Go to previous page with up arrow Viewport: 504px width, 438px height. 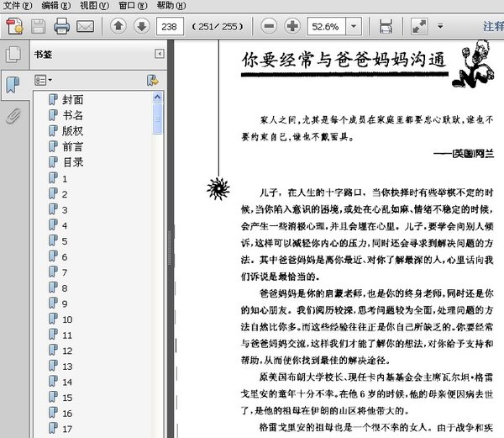[x=118, y=26]
